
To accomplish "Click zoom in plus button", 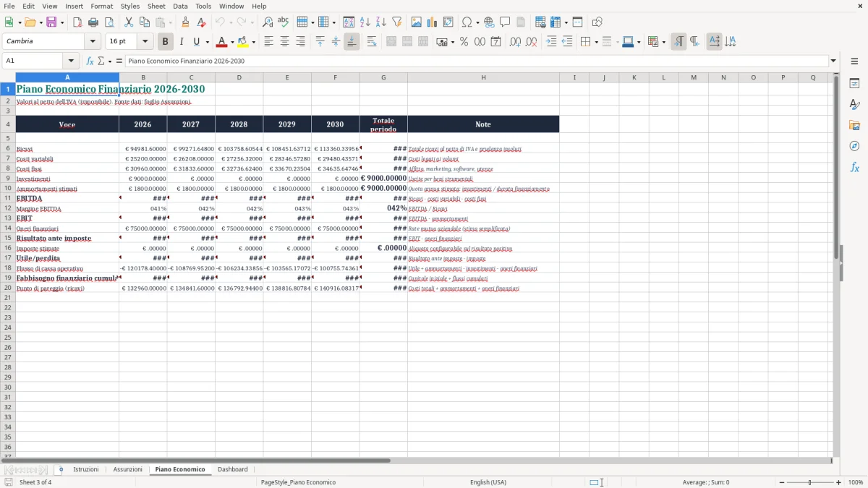I will click(x=839, y=482).
